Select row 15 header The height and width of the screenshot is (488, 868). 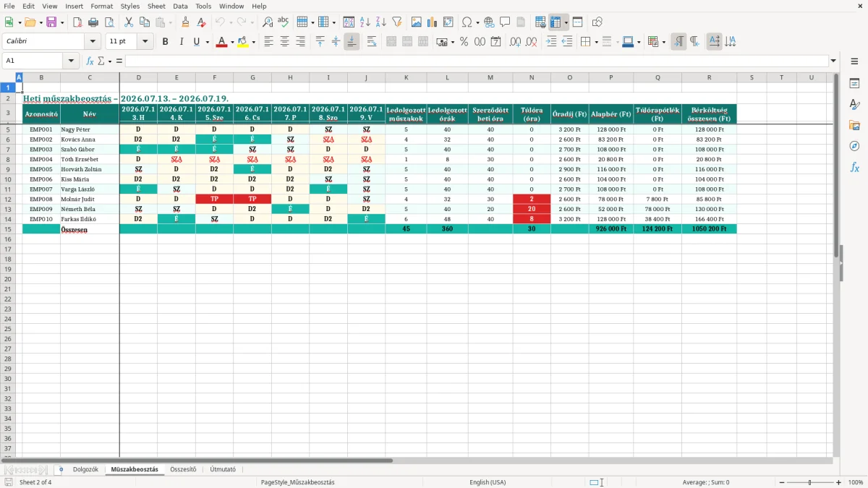[8, 228]
